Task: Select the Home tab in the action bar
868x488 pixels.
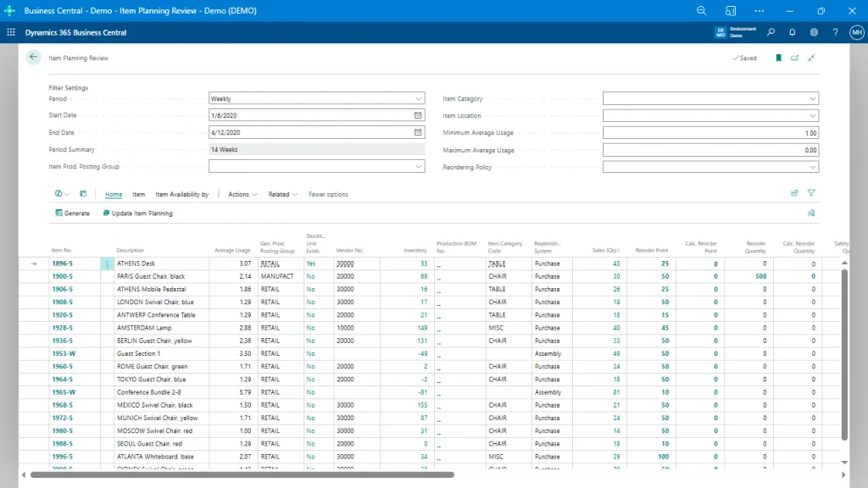Action: click(x=113, y=194)
